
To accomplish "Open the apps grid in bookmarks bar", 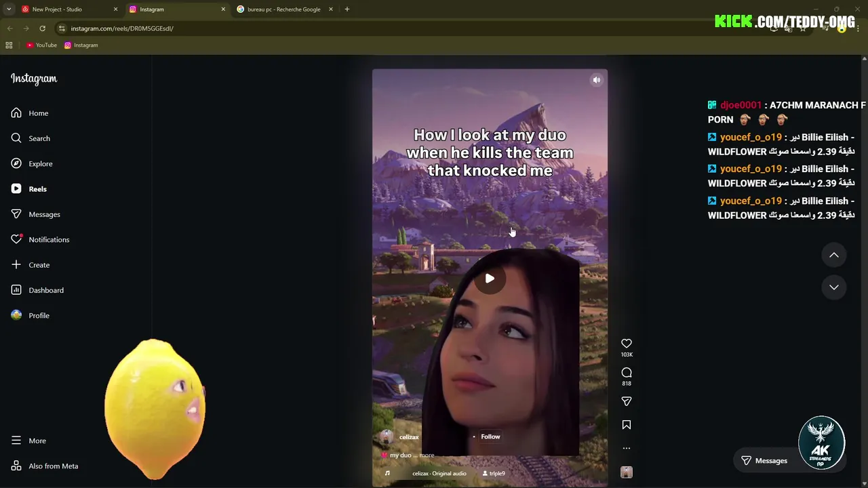I will (9, 45).
